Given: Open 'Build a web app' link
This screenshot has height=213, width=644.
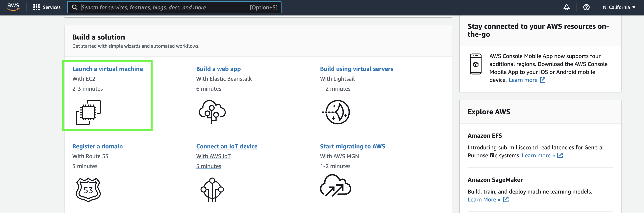Looking at the screenshot, I should coord(218,69).
